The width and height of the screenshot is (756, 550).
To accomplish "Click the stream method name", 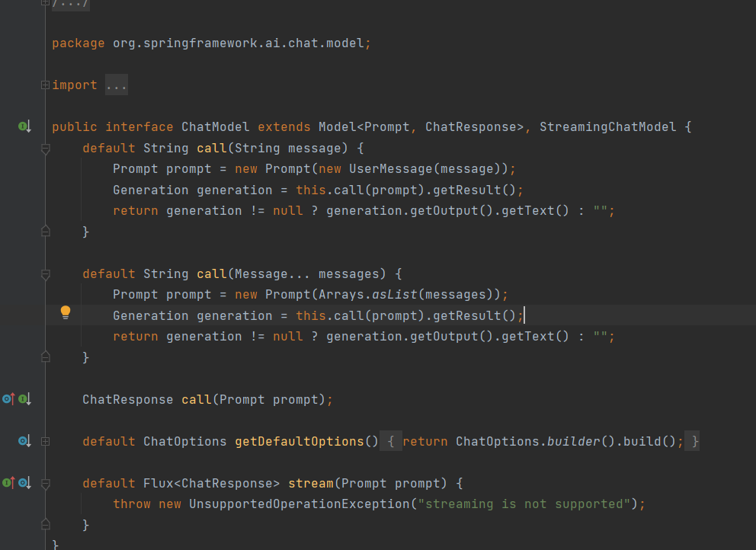I will click(x=310, y=483).
